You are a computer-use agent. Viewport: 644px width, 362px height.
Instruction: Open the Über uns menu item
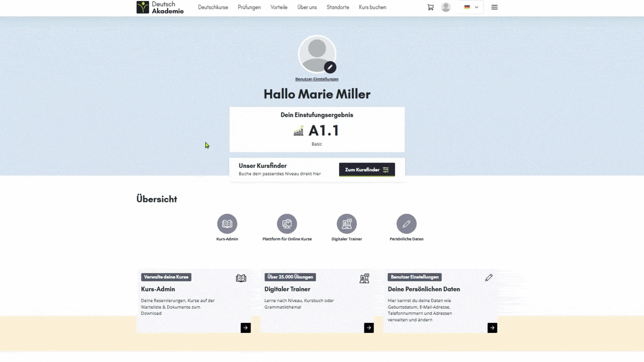point(307,8)
